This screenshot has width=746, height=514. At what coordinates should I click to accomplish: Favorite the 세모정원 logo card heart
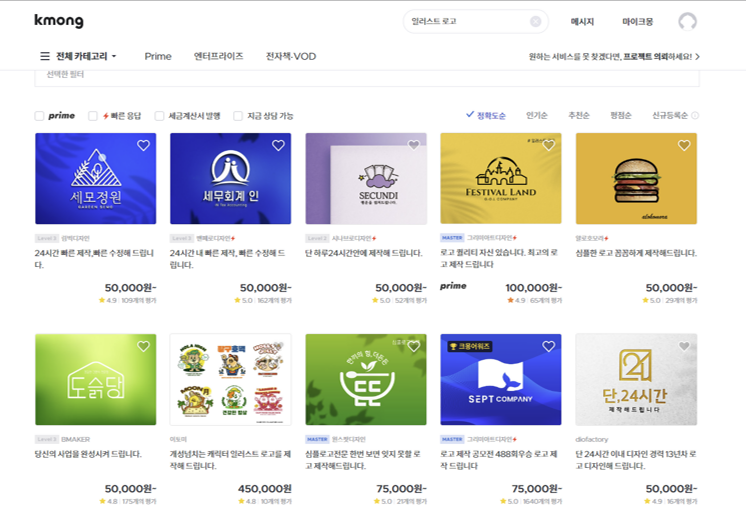pyautogui.click(x=143, y=145)
